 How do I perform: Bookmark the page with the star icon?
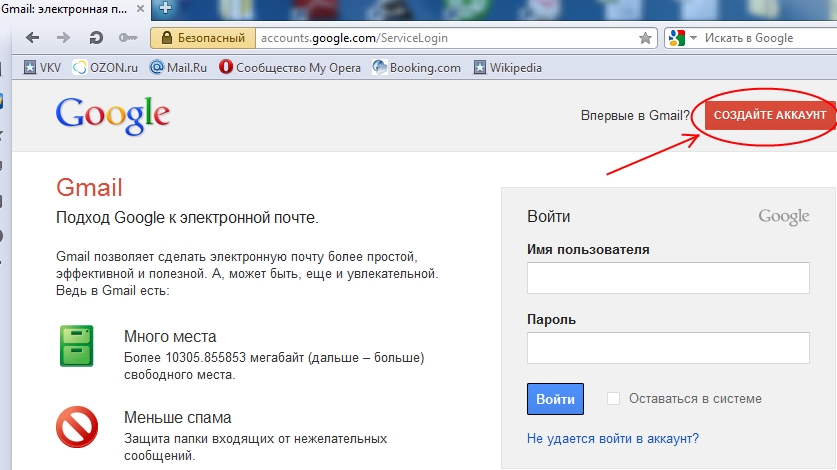tap(645, 38)
